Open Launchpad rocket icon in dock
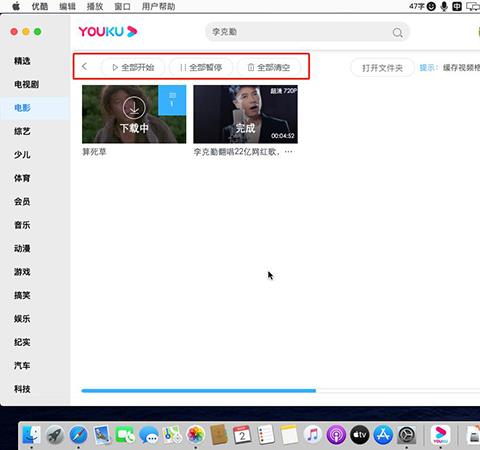Image resolution: width=480 pixels, height=450 pixels. point(55,435)
